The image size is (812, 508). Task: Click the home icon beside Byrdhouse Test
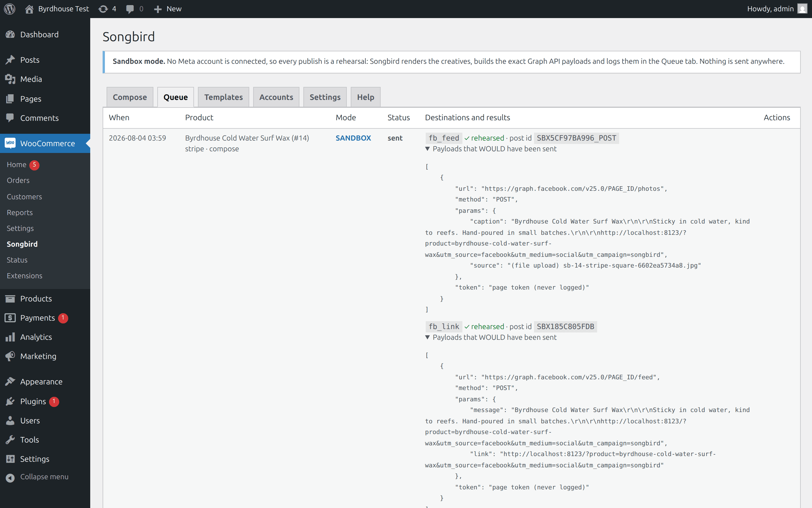click(29, 9)
